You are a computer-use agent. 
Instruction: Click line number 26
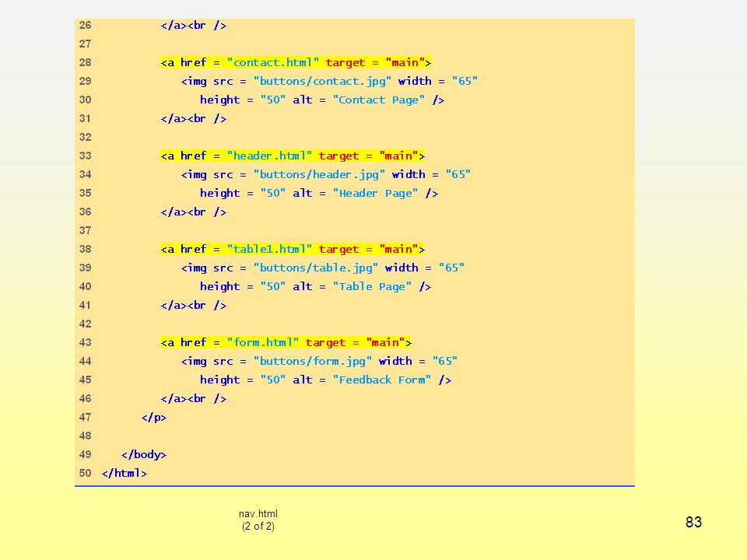coord(86,25)
